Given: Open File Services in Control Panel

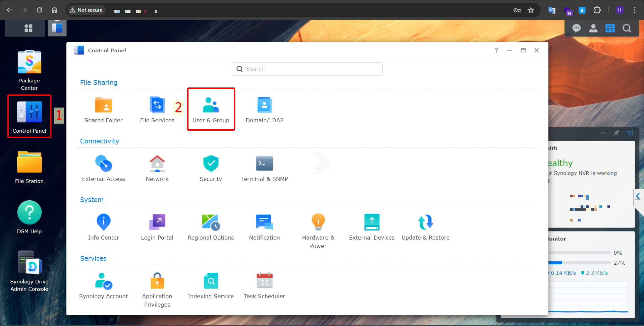Looking at the screenshot, I should [x=157, y=109].
